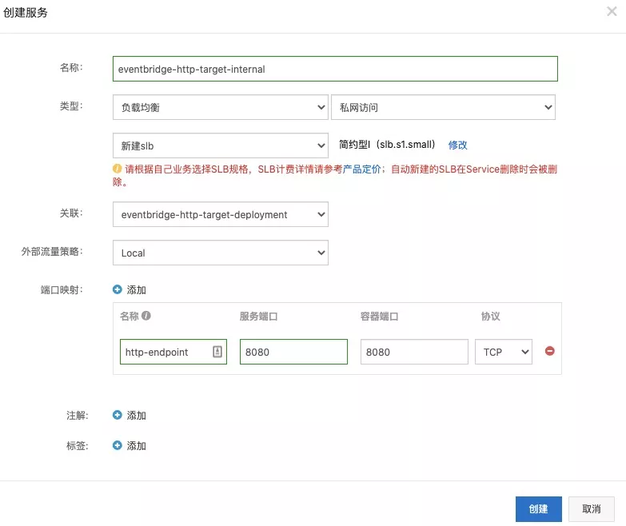Click the autofill icon in http-endpoint field
626x526 pixels.
coord(217,351)
